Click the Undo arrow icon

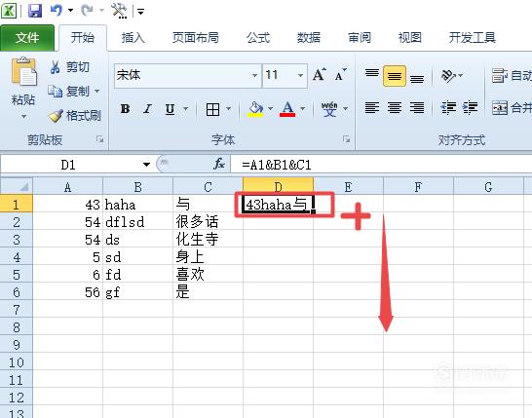(57, 10)
